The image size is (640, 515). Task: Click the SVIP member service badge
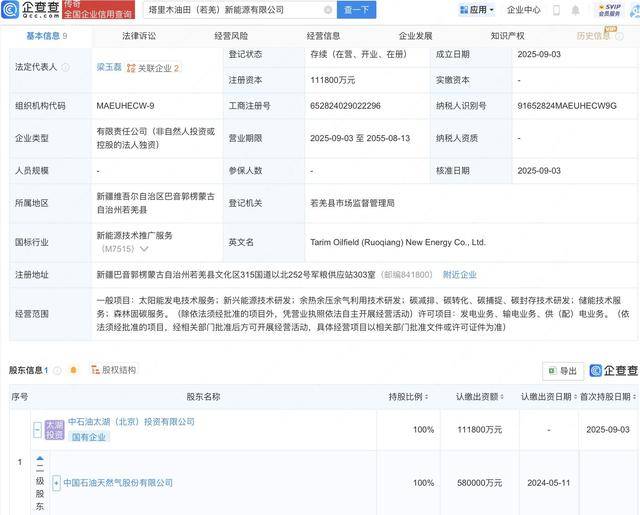(x=609, y=10)
